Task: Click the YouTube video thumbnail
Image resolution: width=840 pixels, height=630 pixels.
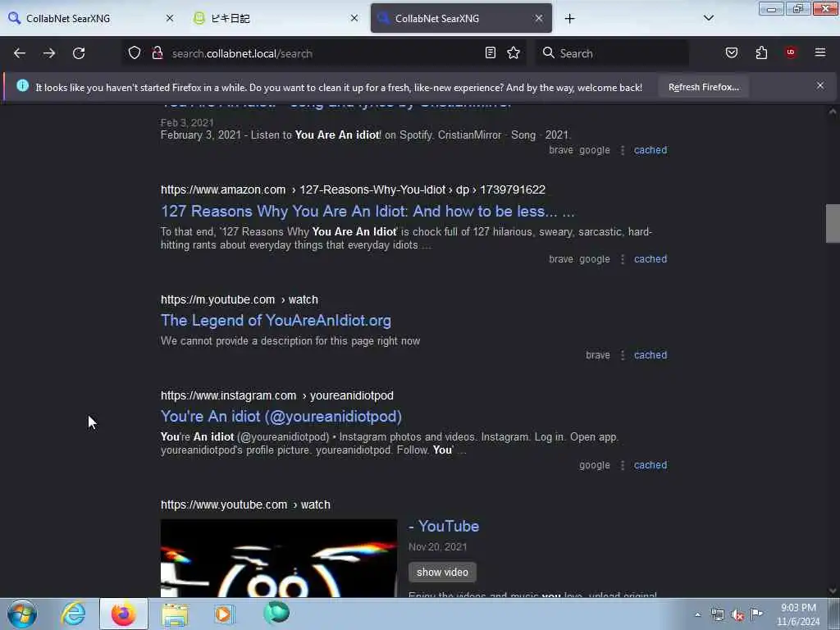Action: tap(279, 558)
